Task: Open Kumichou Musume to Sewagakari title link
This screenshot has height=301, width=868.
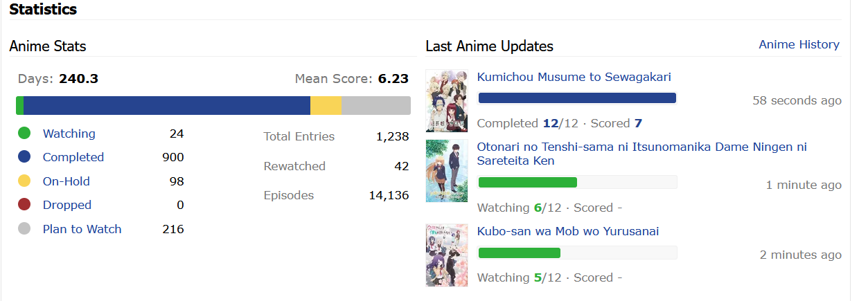Action: [x=574, y=77]
